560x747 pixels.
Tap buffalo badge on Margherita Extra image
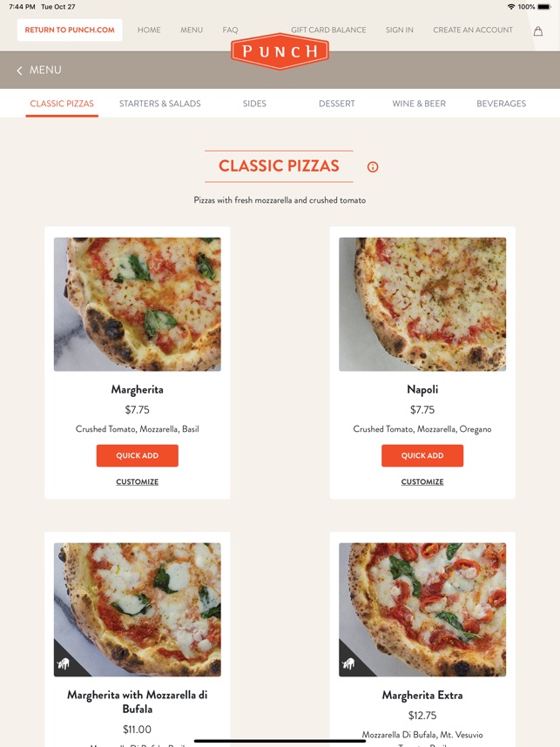coord(349,663)
